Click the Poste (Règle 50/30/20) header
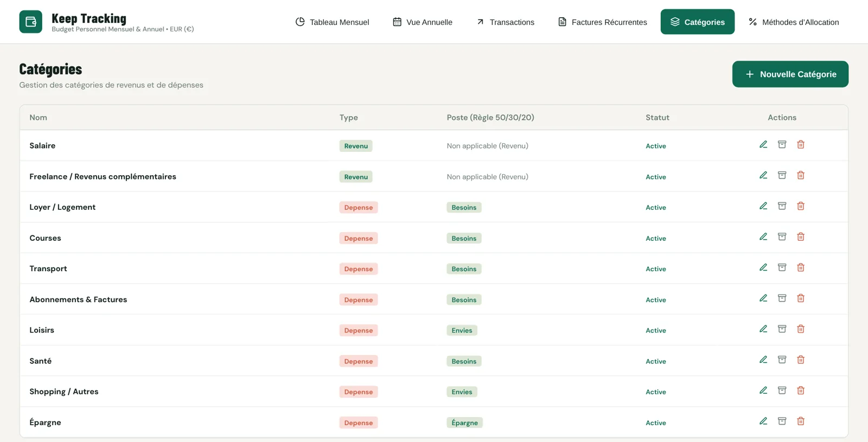The height and width of the screenshot is (442, 868). [x=490, y=117]
